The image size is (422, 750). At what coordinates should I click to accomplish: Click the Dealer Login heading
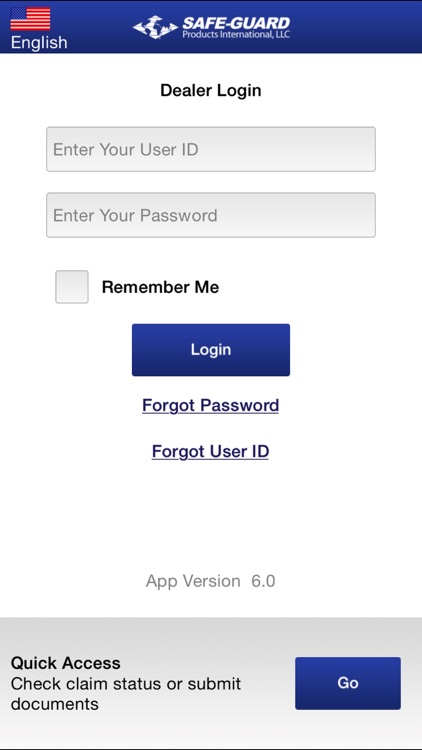pos(211,90)
